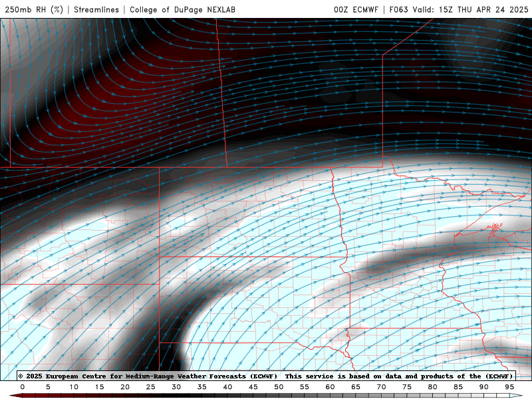This screenshot has width=532, height=399.
Task: Click the "10" label on the color scale
Action: pyautogui.click(x=74, y=387)
